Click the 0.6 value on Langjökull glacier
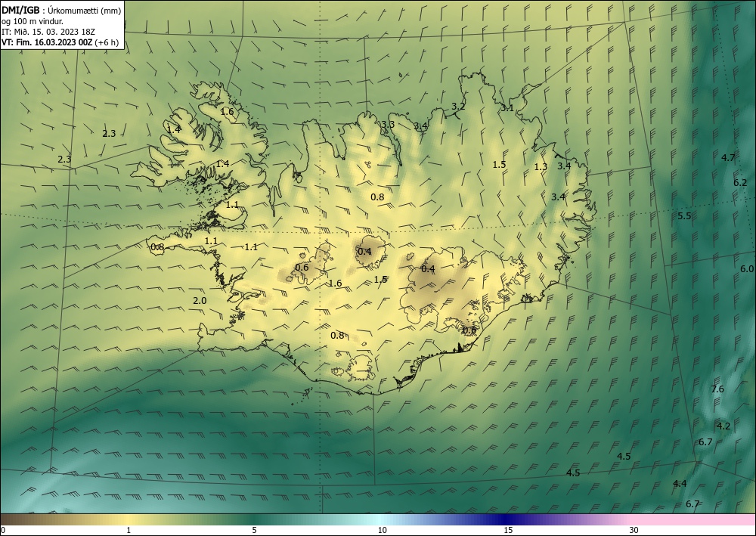Image resolution: width=756 pixels, height=536 pixels. click(302, 268)
